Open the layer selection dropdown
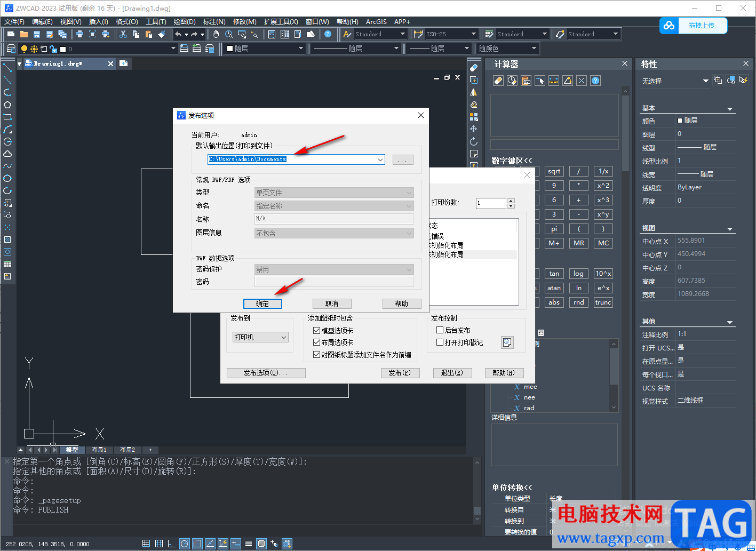The image size is (756, 551). (173, 49)
